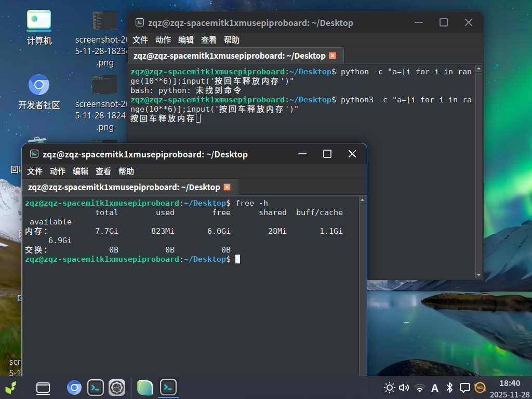Minimize the front terminal window
Image resolution: width=532 pixels, height=399 pixels.
click(302, 154)
